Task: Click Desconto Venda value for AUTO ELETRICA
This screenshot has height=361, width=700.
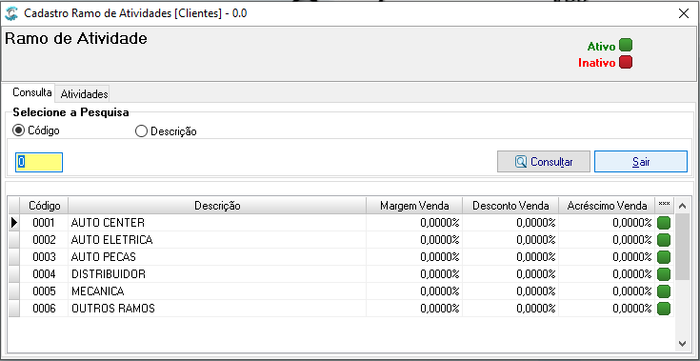Action: click(510, 240)
